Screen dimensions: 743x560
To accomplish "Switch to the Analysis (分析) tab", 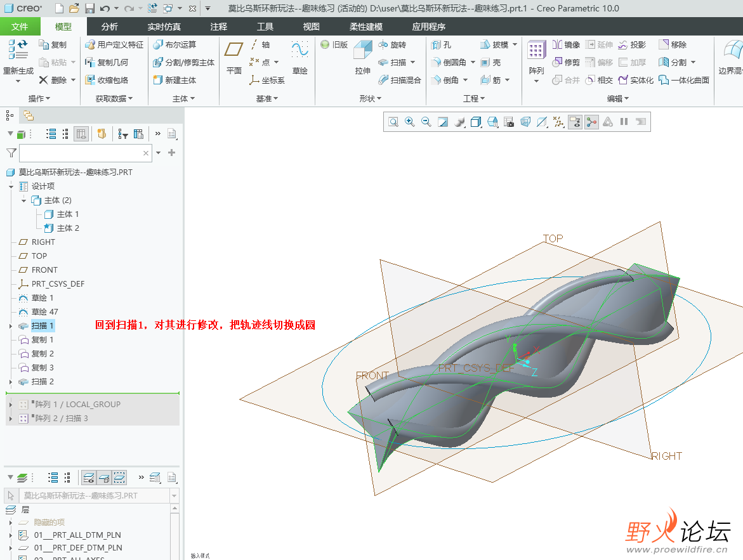I will coord(110,27).
